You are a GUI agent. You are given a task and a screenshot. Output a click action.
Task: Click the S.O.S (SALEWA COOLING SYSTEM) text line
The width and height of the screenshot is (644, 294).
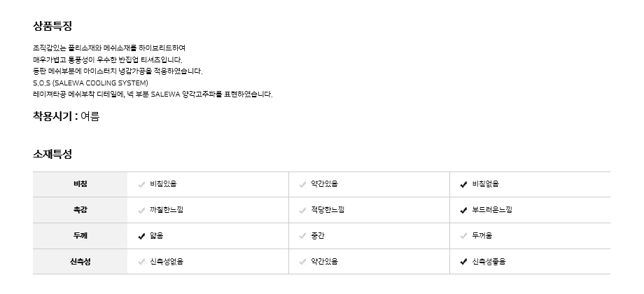coord(90,83)
